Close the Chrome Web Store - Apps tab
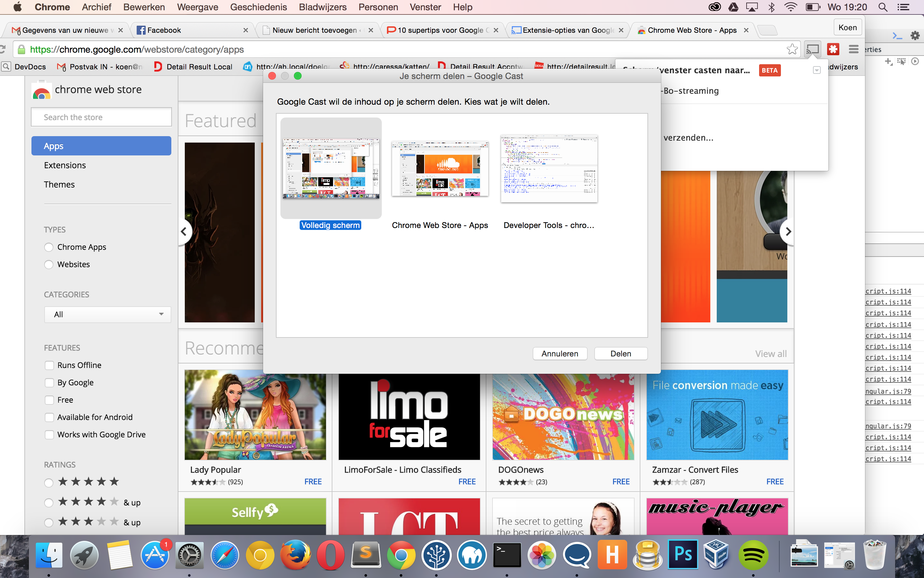Image resolution: width=924 pixels, height=578 pixels. [746, 30]
